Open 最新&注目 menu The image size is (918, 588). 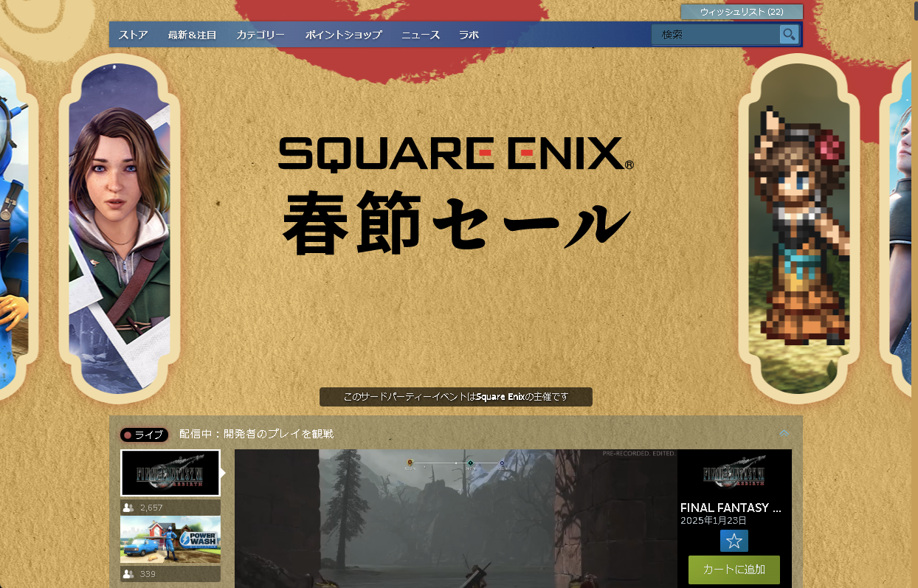(x=192, y=35)
